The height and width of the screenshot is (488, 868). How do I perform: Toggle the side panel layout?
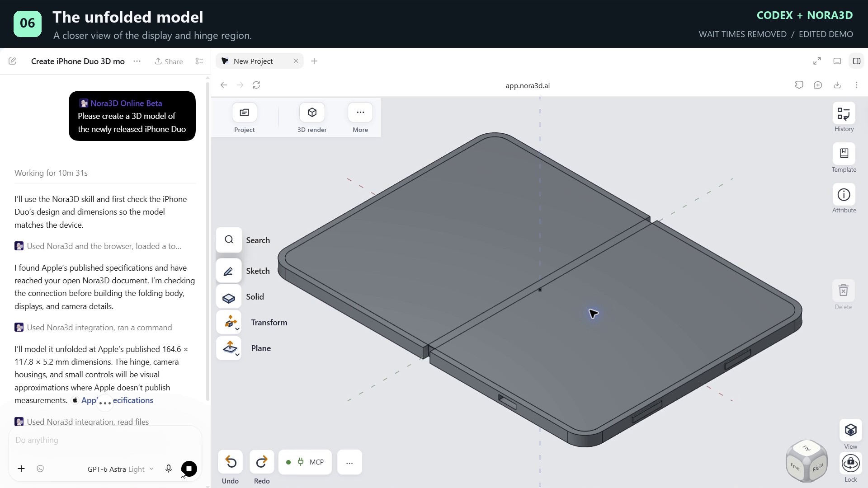pos(857,61)
